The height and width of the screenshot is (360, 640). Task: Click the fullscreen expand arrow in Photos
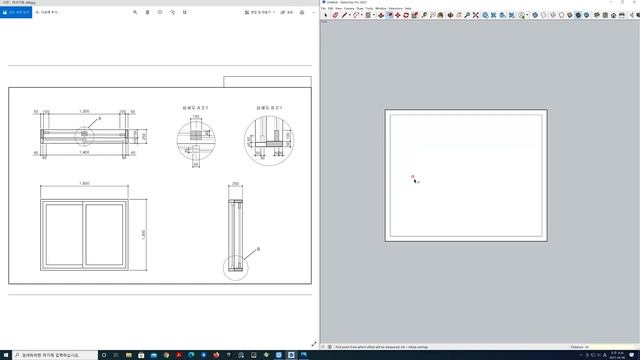point(314,344)
